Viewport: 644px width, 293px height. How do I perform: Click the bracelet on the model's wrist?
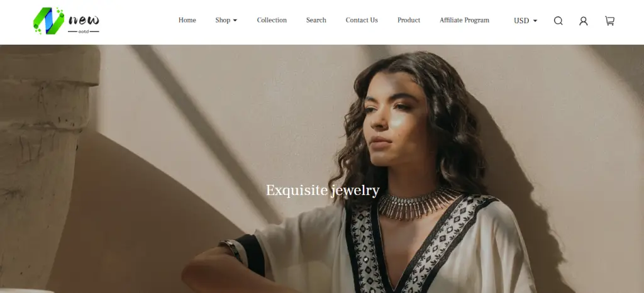[x=231, y=250]
